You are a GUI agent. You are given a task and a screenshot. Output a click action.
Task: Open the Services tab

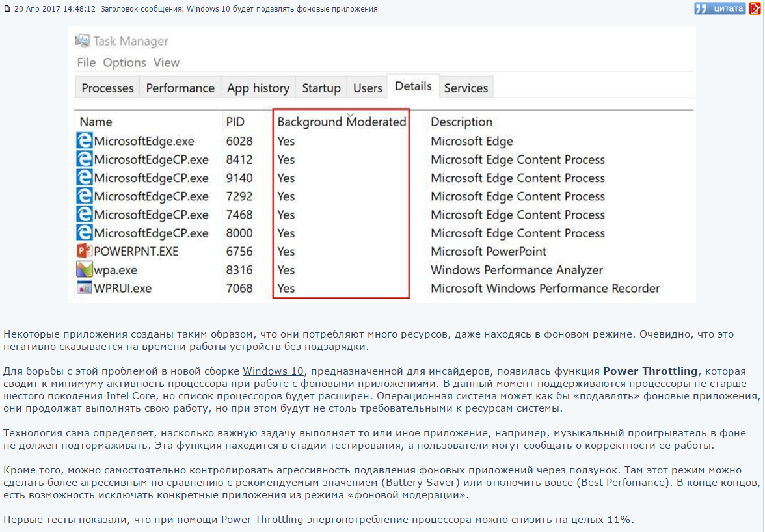coord(466,88)
